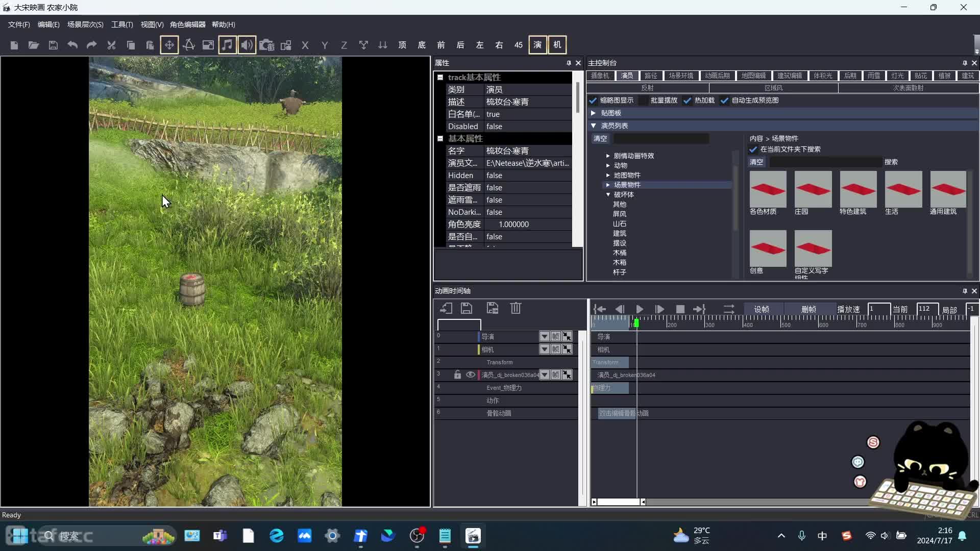The height and width of the screenshot is (551, 980).
Task: Open the 场景层次(S) menu
Action: click(x=85, y=24)
